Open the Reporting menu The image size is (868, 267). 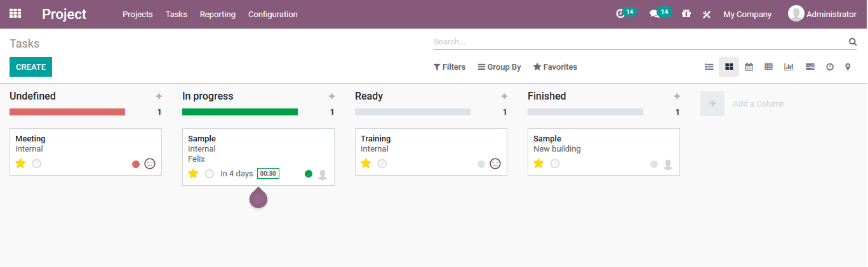coord(217,14)
